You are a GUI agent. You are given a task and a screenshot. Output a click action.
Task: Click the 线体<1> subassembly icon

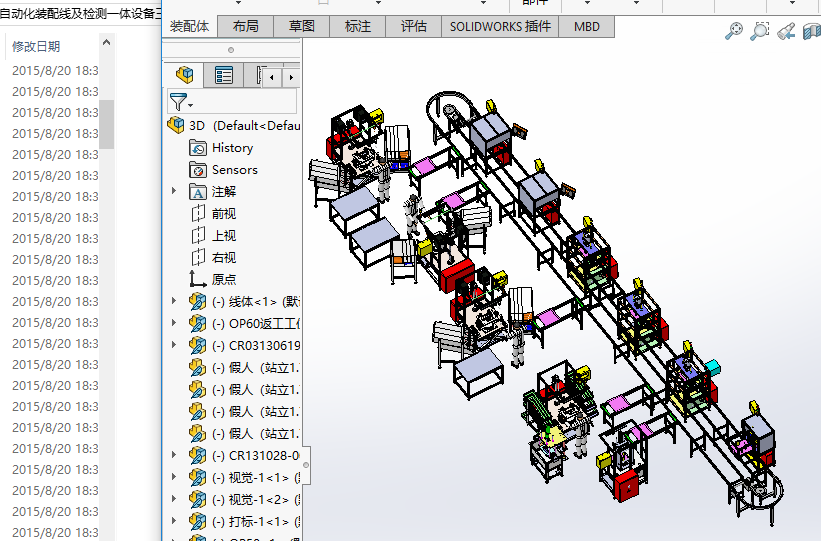(197, 302)
